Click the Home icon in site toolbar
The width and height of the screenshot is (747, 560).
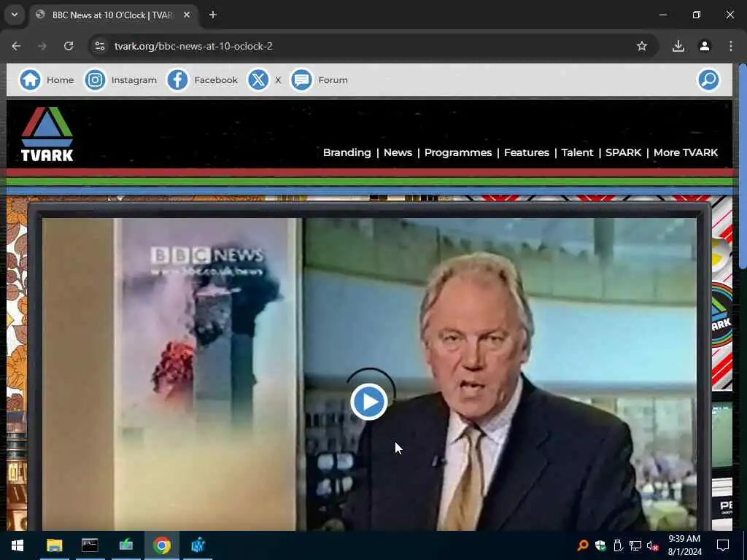point(30,80)
